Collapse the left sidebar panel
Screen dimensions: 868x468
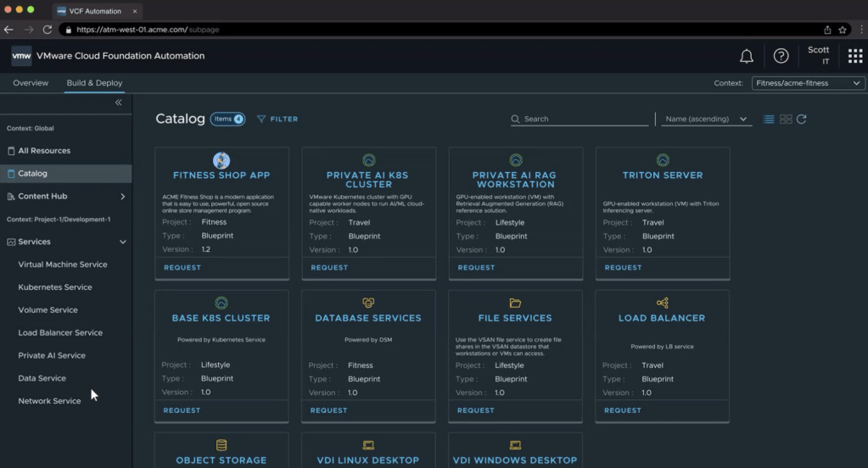click(119, 103)
